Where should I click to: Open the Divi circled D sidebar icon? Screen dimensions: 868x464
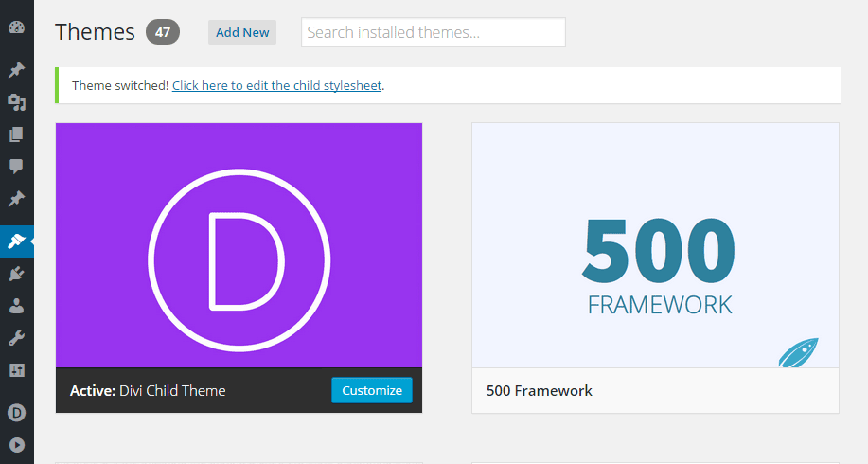tap(17, 413)
